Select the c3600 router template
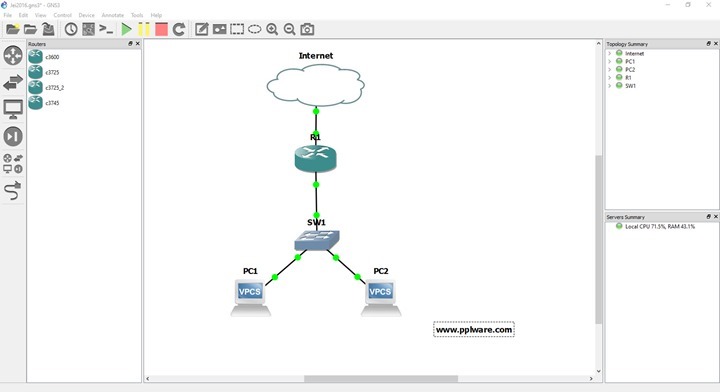Screen dimensions: 720x392 tap(44, 57)
